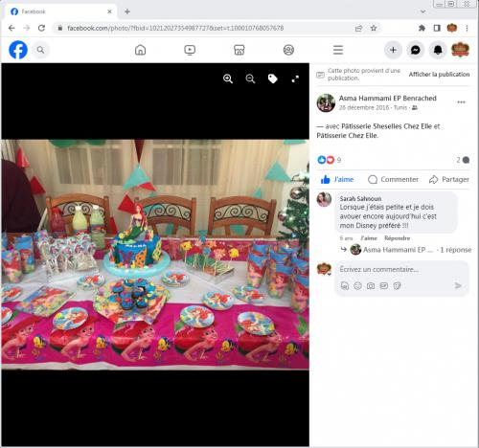Open Chrome three-dot menu
Screen dimensions: 479x448
(467, 28)
